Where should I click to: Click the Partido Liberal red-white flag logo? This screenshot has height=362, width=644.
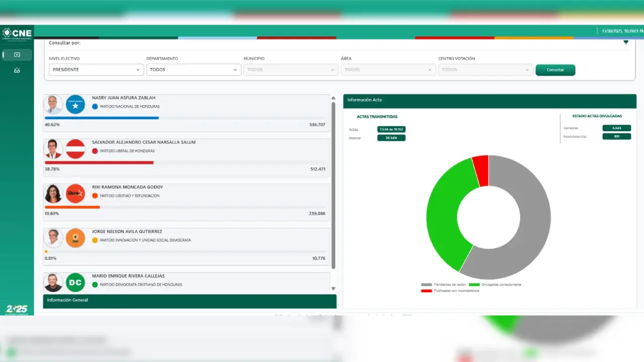[75, 149]
